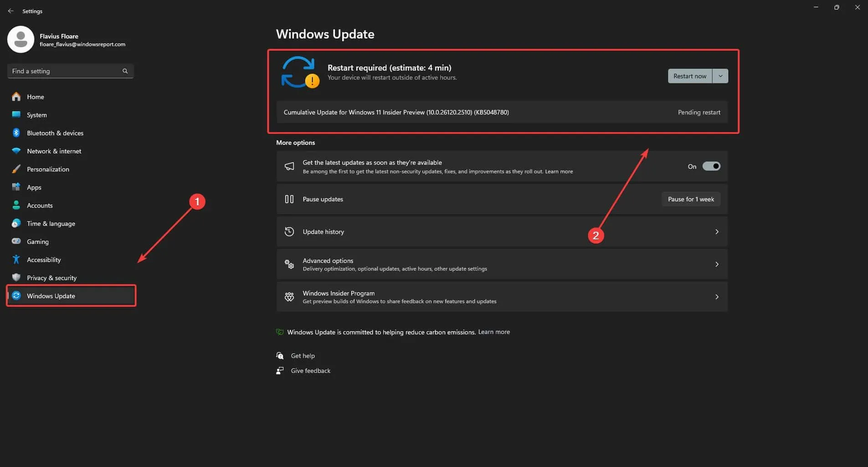Open System settings page

71,115
